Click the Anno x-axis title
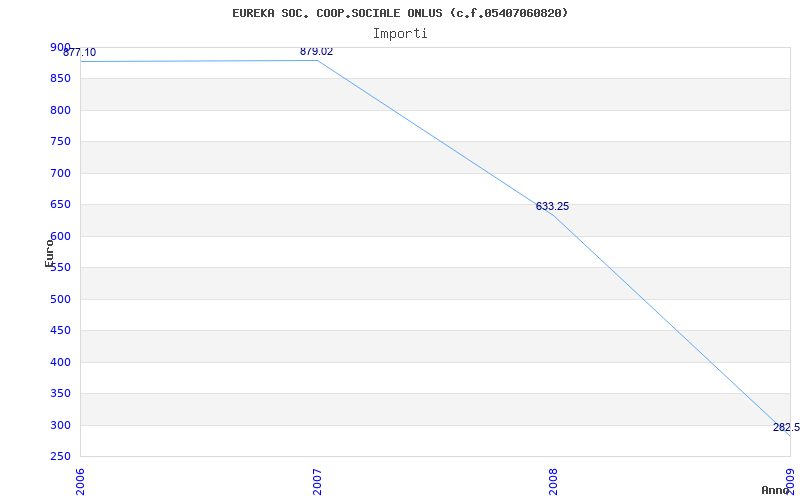The height and width of the screenshot is (500, 800). tap(775, 490)
